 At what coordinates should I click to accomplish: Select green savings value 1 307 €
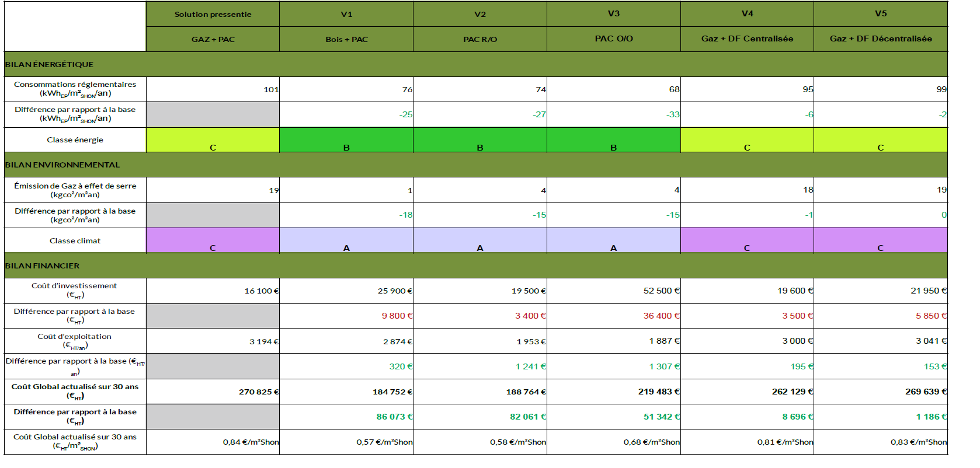(x=614, y=366)
